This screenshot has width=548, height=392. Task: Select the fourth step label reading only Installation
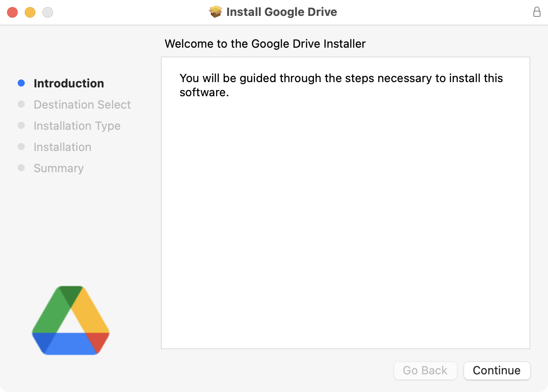point(62,147)
